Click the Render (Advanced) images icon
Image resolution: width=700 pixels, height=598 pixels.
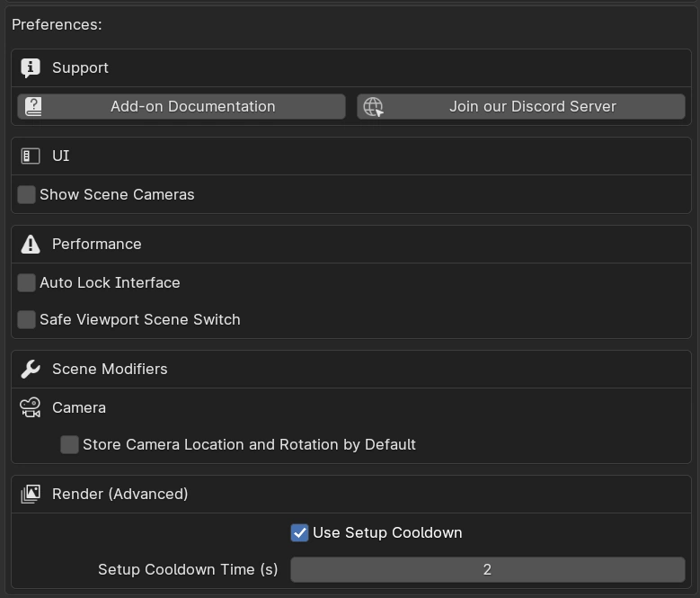(x=31, y=494)
